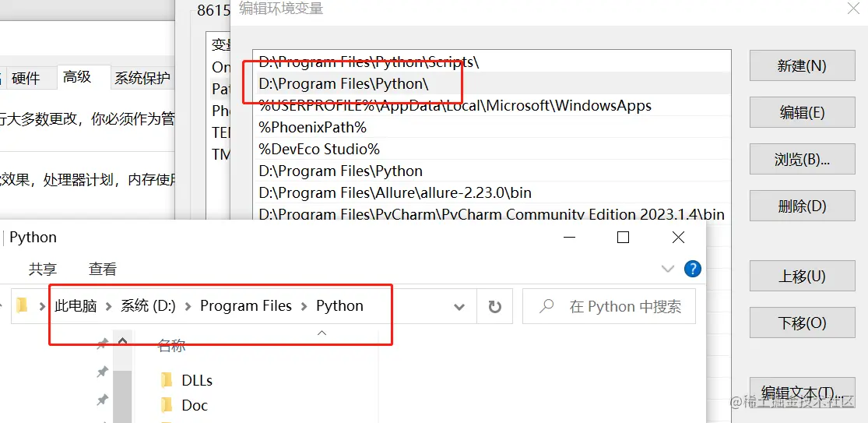
Task: Close the Python Explorer window
Action: tap(678, 238)
